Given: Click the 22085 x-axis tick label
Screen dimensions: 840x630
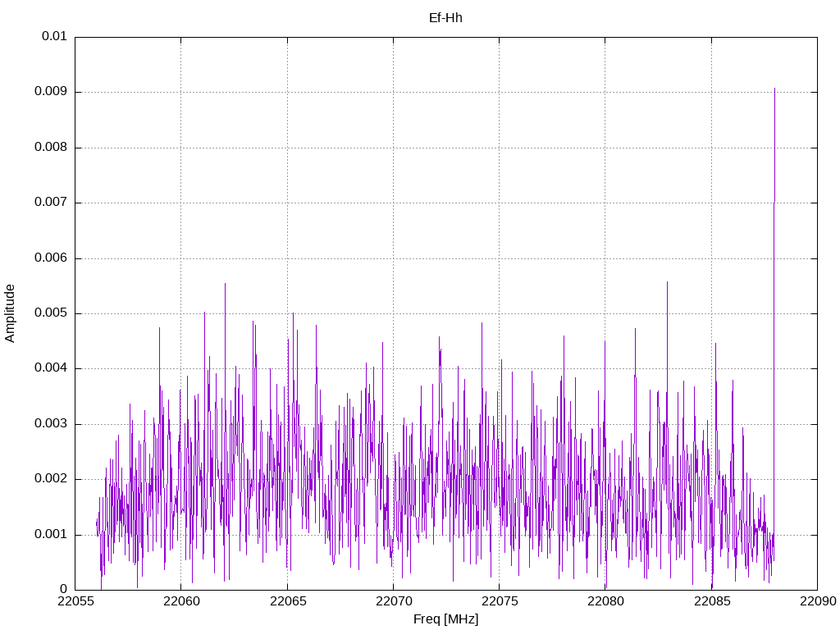Looking at the screenshot, I should (x=711, y=603).
